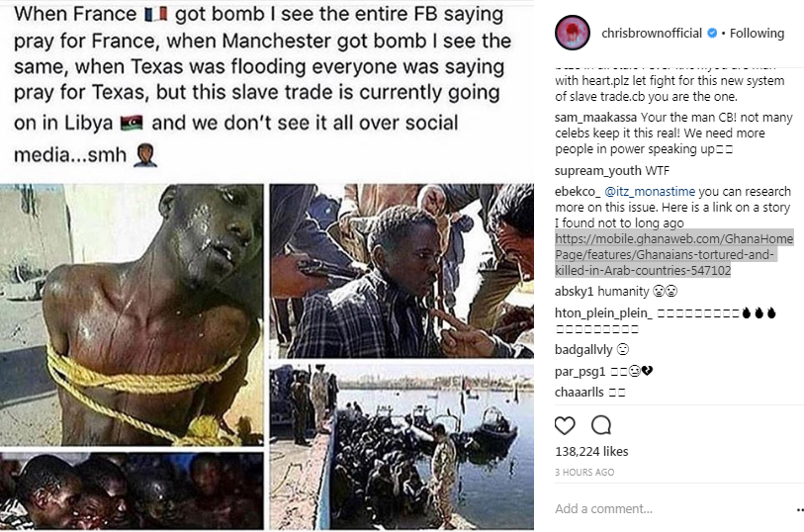
Task: Go to ebekco_ commenter profile
Action: [578, 192]
